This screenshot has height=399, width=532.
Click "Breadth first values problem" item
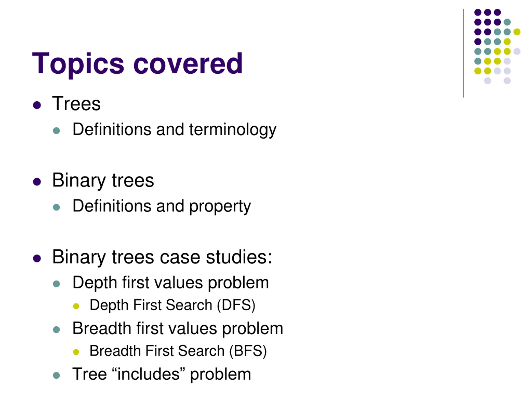[178, 329]
